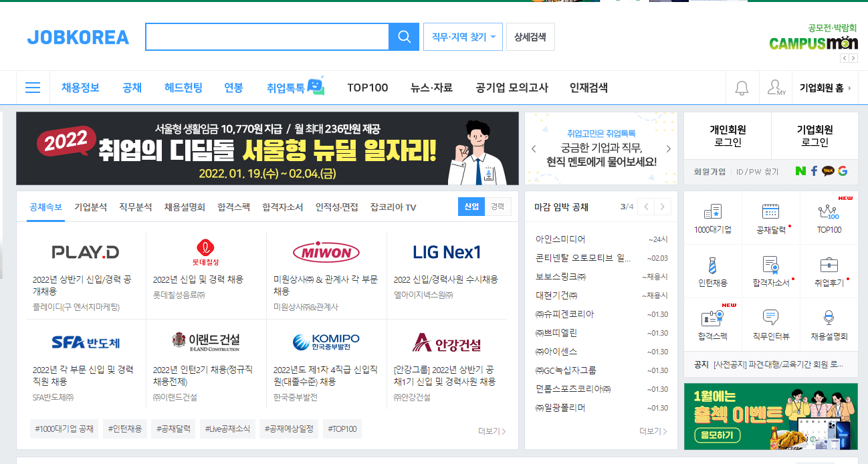Log in with the KakaoTalk icon
Viewport: 868px width, 464px height.
827,172
